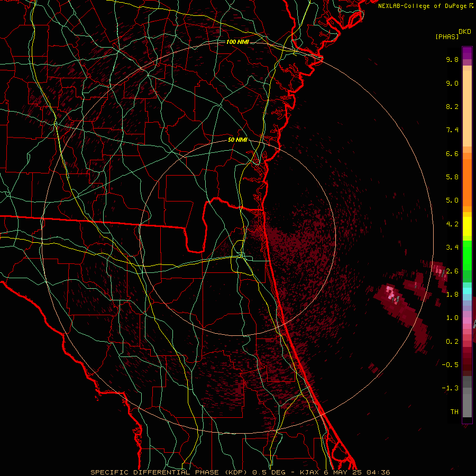Image resolution: width=476 pixels, height=476 pixels.
Task: Click the cyan band in color scale
Action: (467, 291)
